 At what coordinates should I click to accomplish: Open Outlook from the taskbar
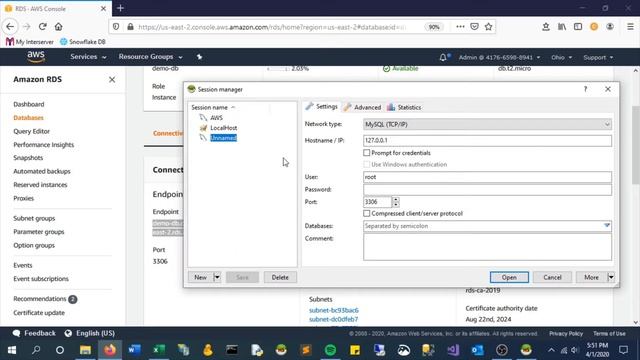pyautogui.click(x=477, y=350)
